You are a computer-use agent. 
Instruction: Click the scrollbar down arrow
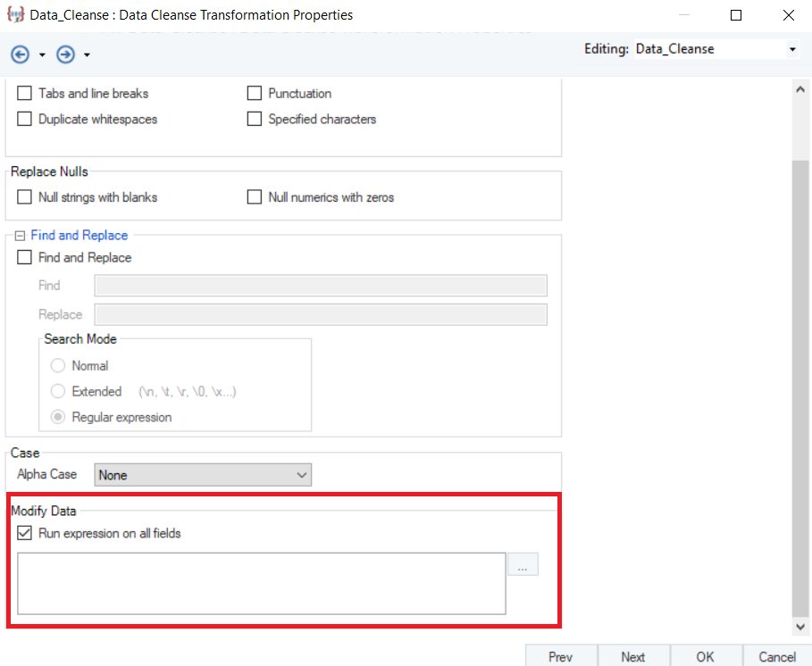click(x=799, y=628)
